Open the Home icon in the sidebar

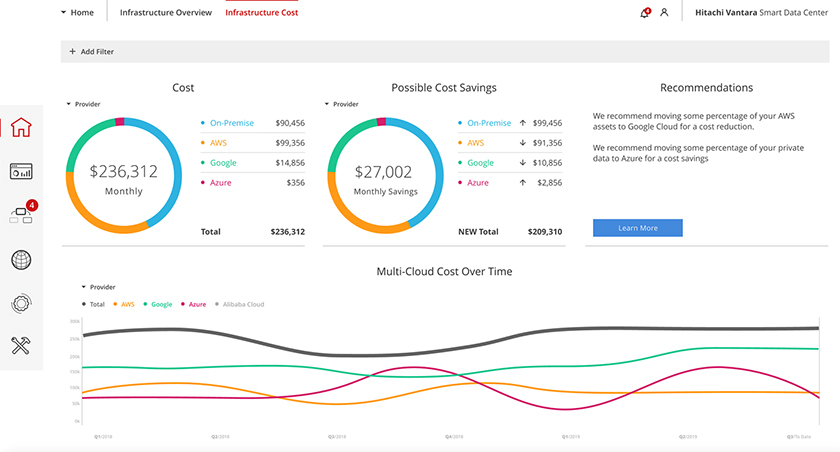tap(21, 127)
